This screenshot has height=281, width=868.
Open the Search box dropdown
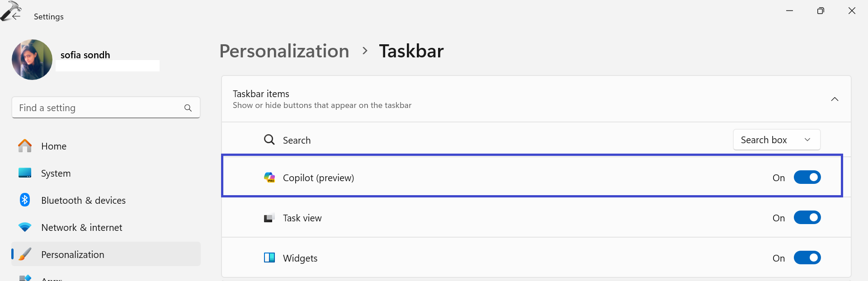click(x=776, y=140)
